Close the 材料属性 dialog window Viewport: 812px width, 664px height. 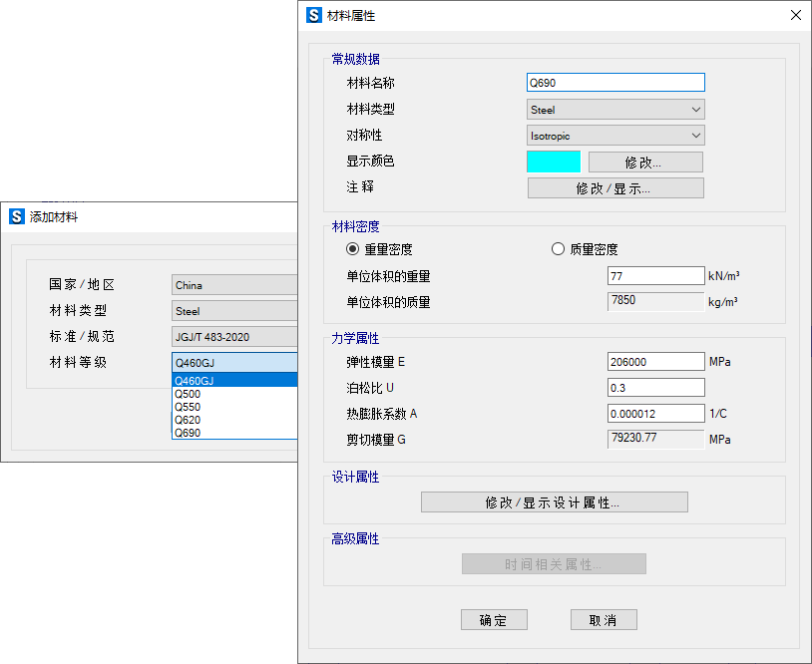coord(795,15)
